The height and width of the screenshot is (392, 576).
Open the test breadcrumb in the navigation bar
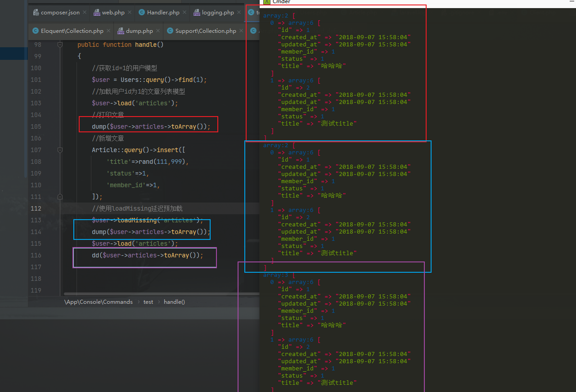[148, 302]
